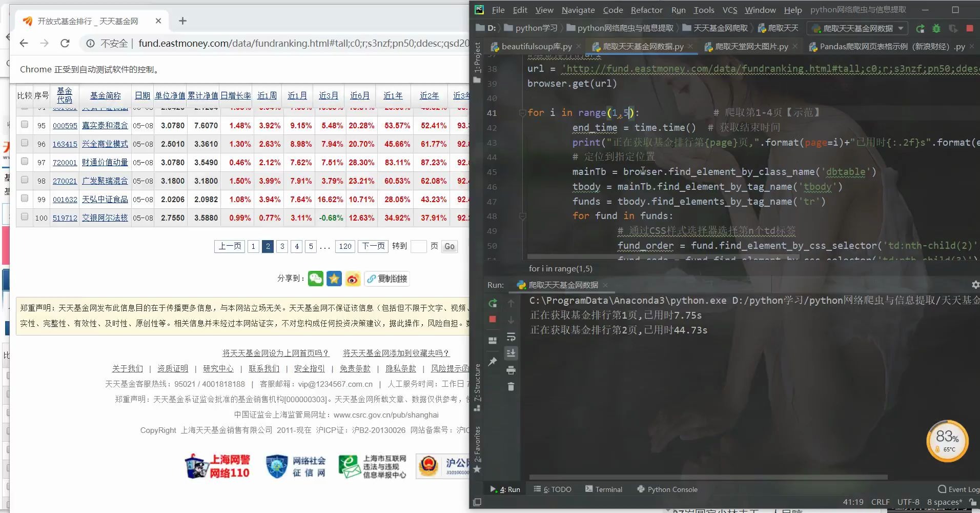
Task: Open the Navigate menu
Action: pos(578,10)
